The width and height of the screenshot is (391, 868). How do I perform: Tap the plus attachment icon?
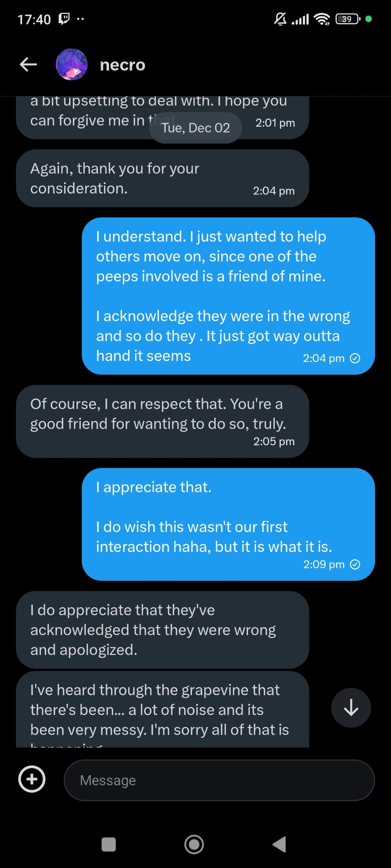32,779
